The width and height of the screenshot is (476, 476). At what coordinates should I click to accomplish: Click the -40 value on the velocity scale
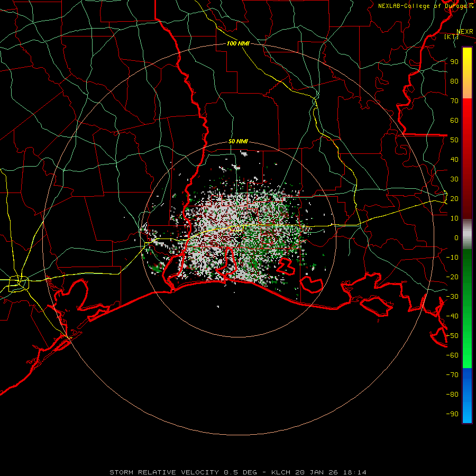click(x=452, y=316)
